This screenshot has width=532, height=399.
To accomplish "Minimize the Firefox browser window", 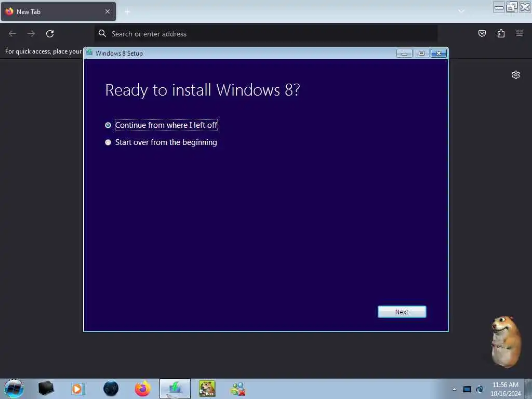I will [x=499, y=7].
